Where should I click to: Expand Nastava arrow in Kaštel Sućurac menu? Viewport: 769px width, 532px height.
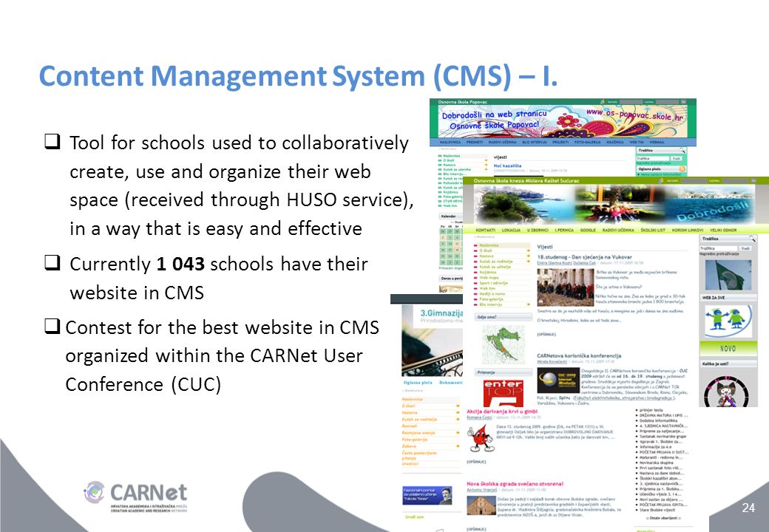(x=528, y=256)
